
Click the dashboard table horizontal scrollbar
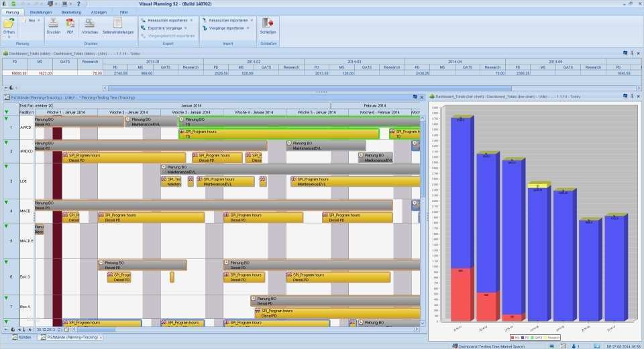click(x=310, y=88)
